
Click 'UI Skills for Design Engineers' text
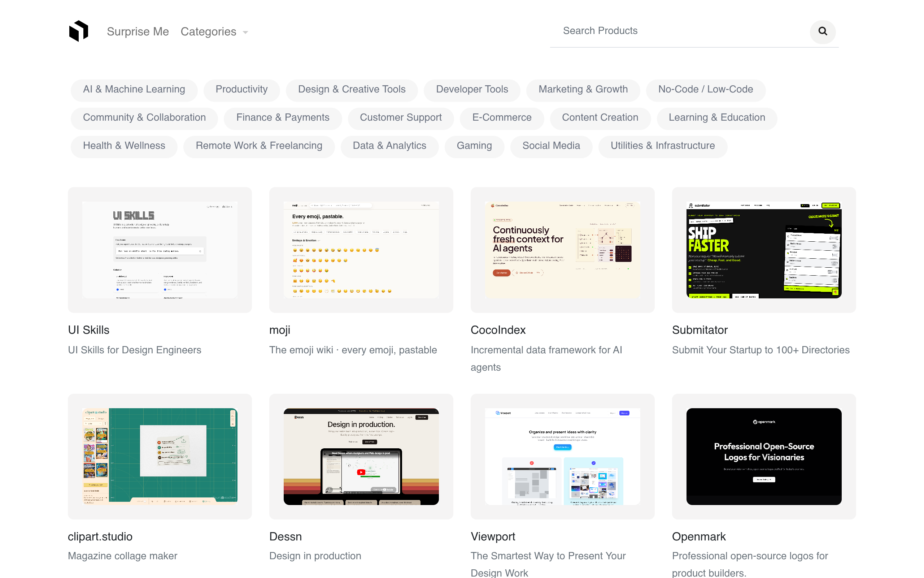click(x=134, y=350)
